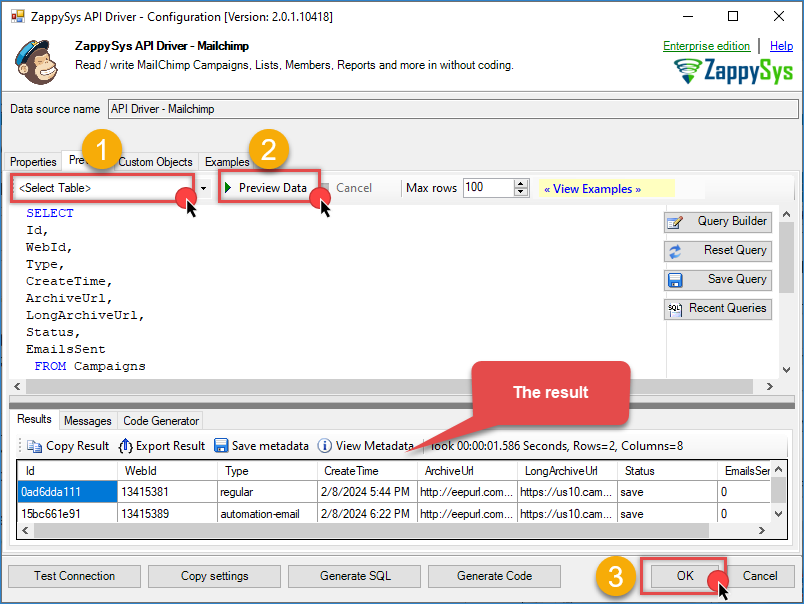This screenshot has width=804, height=604.
Task: Click the FROM Campaigns line in query
Action: coord(90,366)
